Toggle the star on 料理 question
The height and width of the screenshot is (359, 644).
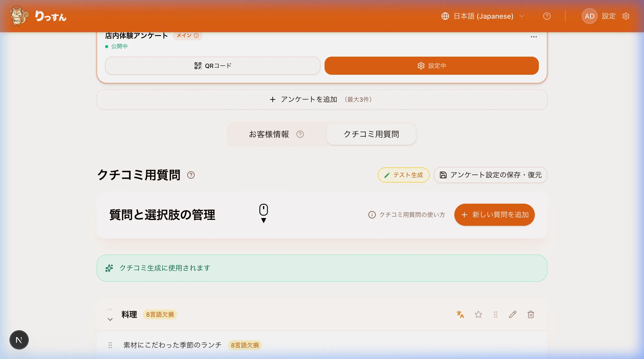pos(478,314)
